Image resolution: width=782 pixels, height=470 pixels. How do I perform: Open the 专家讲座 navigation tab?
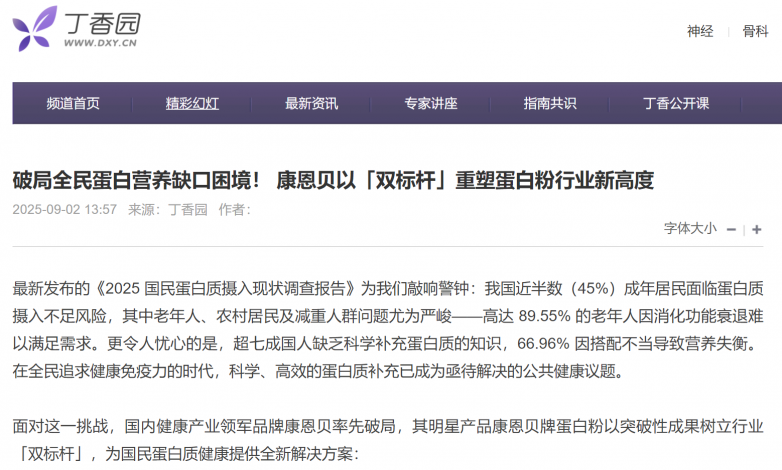pos(430,103)
